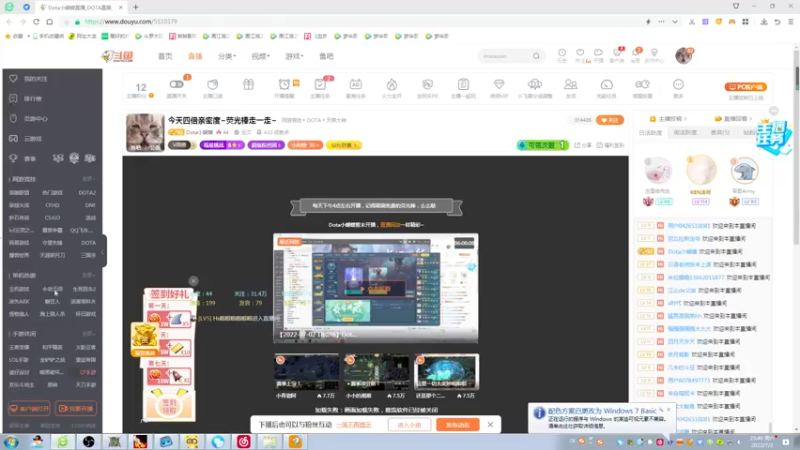Click the search magnifier icon

tap(536, 56)
